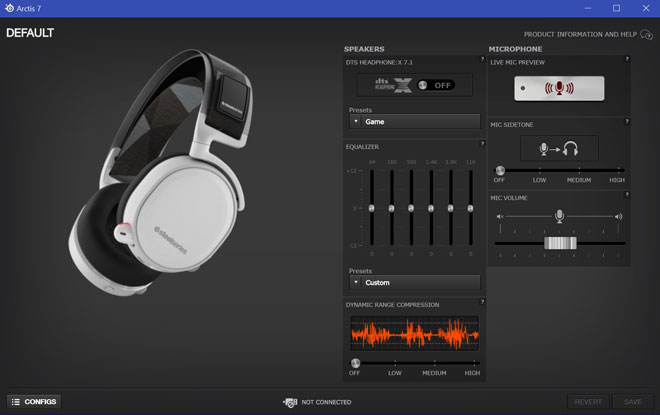
Task: Open help for Mic Volume
Action: 627,194
